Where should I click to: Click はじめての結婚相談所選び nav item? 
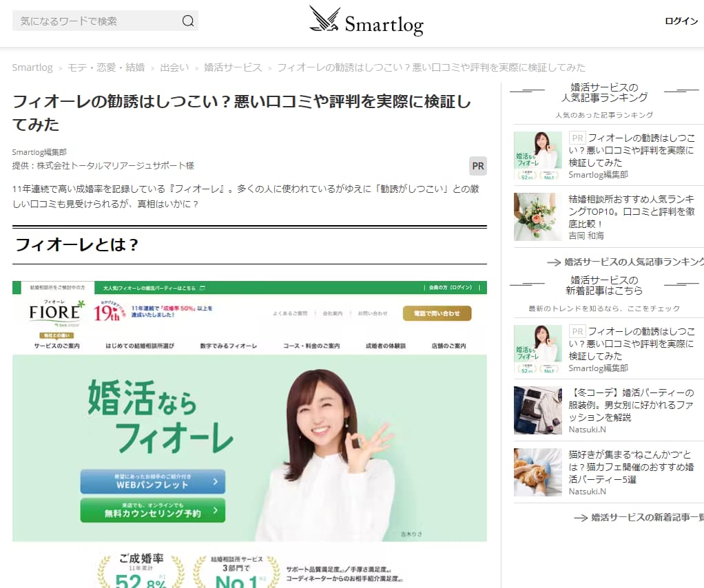point(140,346)
